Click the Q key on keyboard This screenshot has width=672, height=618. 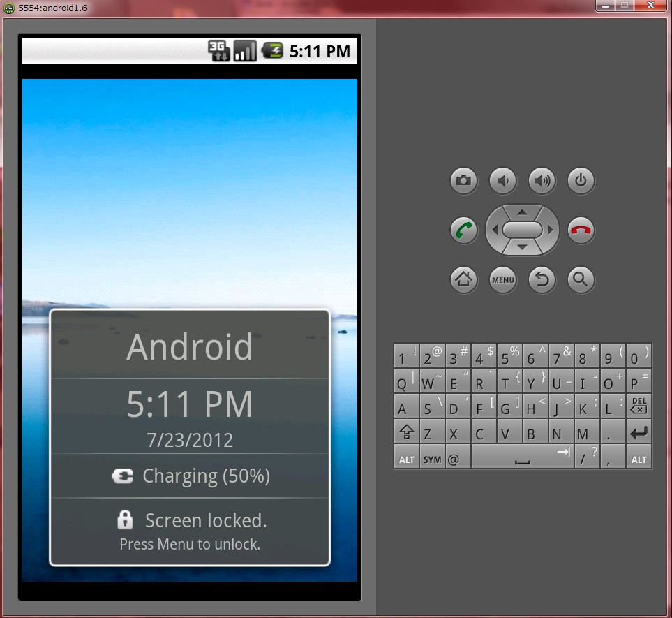(x=406, y=381)
